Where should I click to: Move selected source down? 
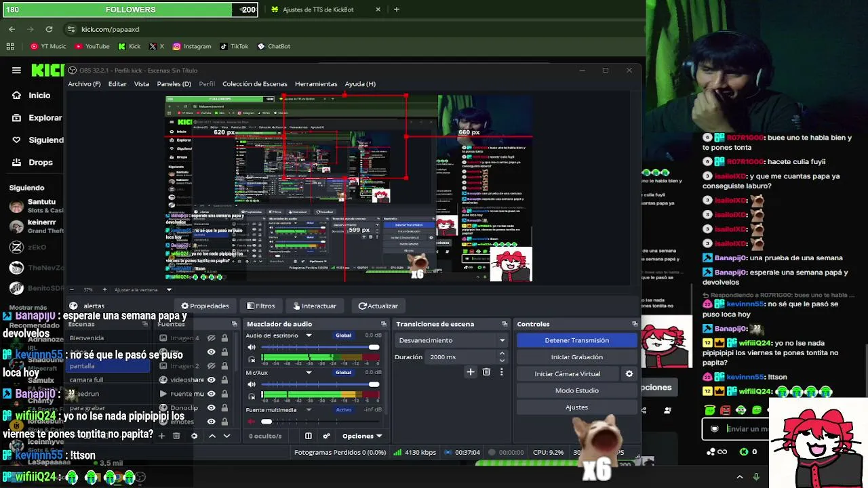click(226, 436)
